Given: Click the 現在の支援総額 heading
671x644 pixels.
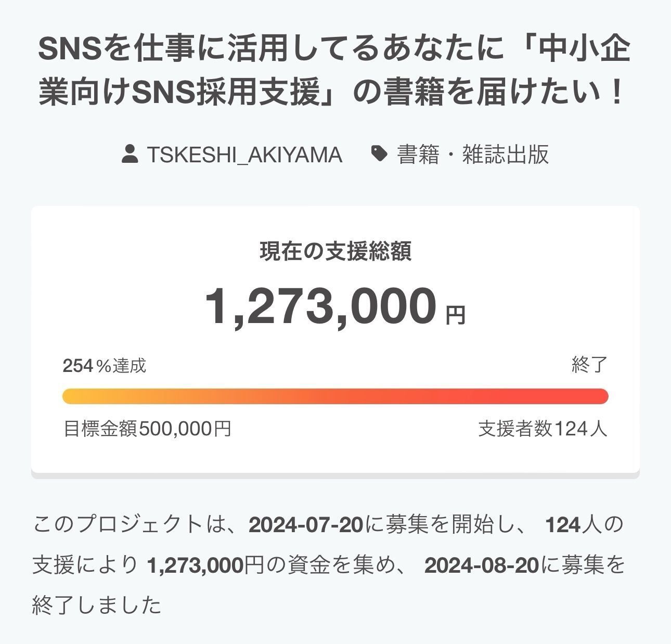Looking at the screenshot, I should tap(335, 252).
